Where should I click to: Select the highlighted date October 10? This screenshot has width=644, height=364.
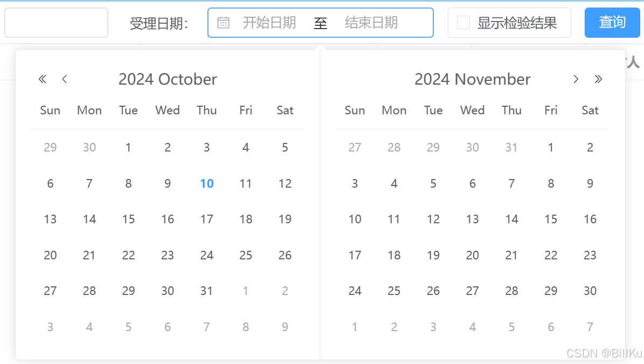tap(206, 183)
